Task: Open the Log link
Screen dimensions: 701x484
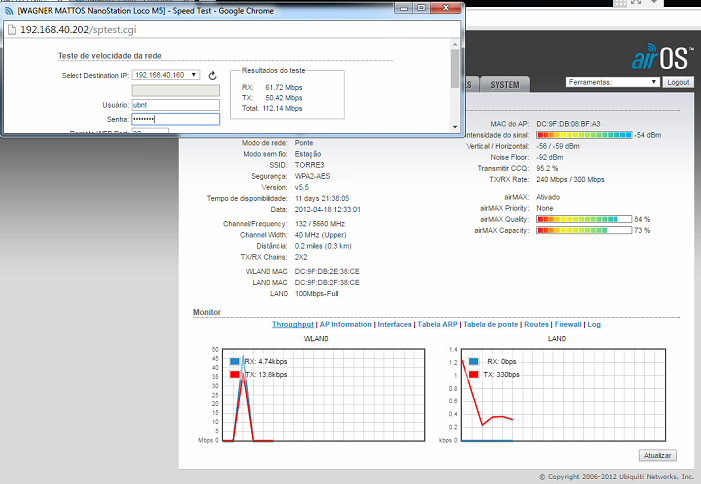Action: click(x=594, y=324)
